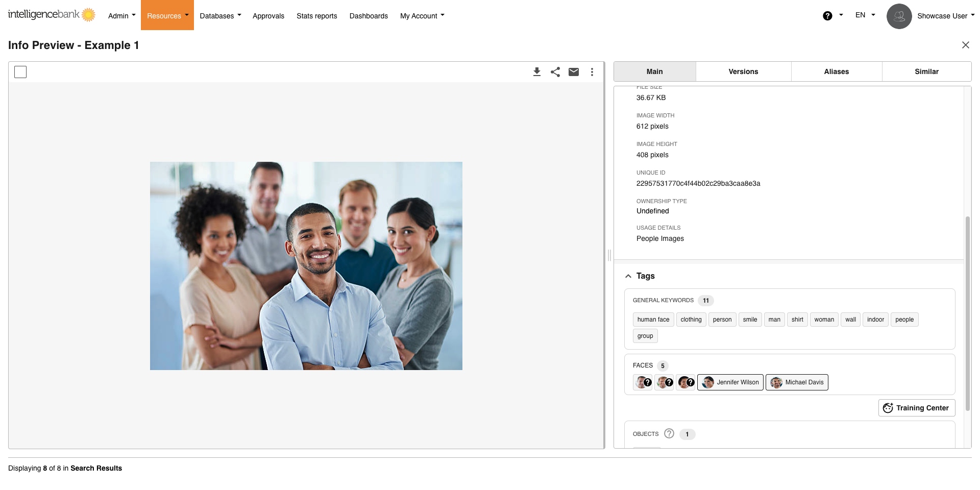Tick the preview selection checkbox
980x490 pixels.
20,72
